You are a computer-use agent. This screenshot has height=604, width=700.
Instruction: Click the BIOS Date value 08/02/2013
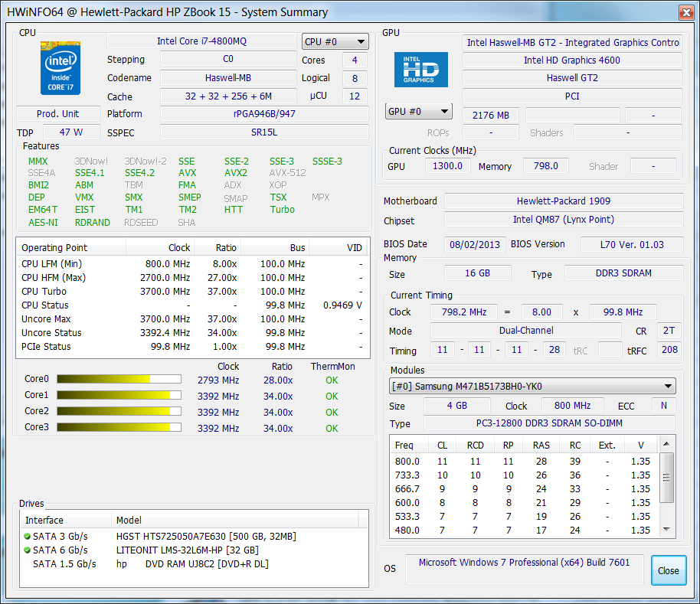(x=475, y=244)
